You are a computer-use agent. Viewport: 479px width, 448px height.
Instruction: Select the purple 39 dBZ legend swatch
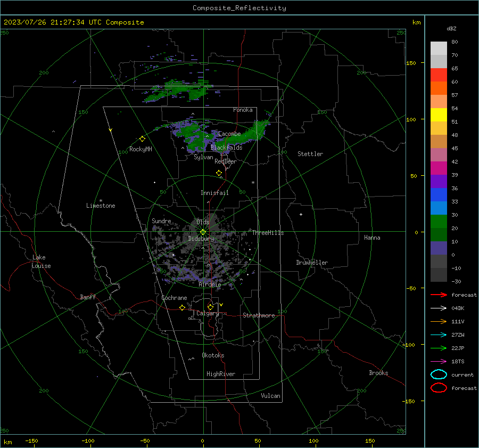coord(439,181)
